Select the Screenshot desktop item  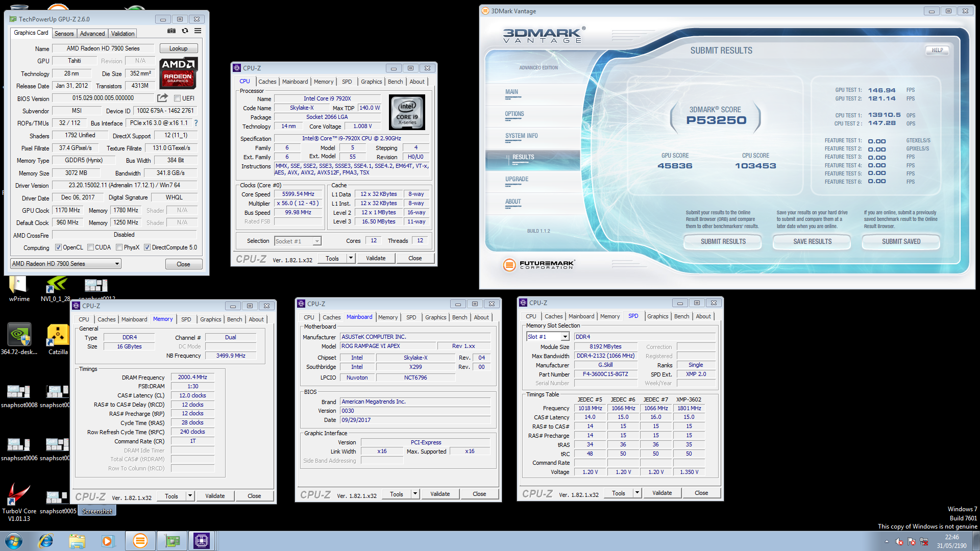97,511
